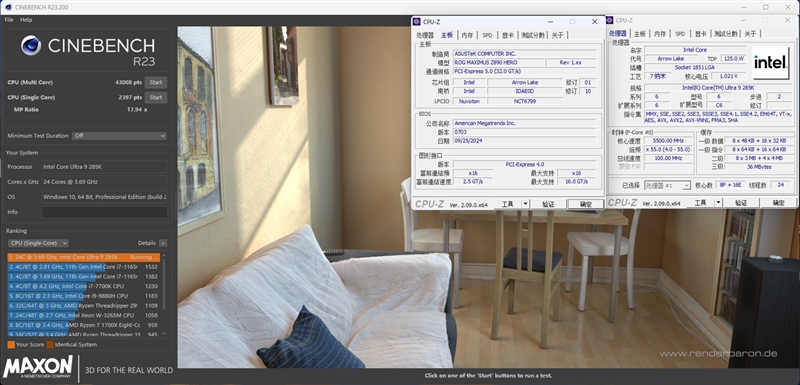Screen dimensions: 800x385
Task: Select ranking row 2 i7-1165 at 2.81 GHz
Action: click(84, 267)
